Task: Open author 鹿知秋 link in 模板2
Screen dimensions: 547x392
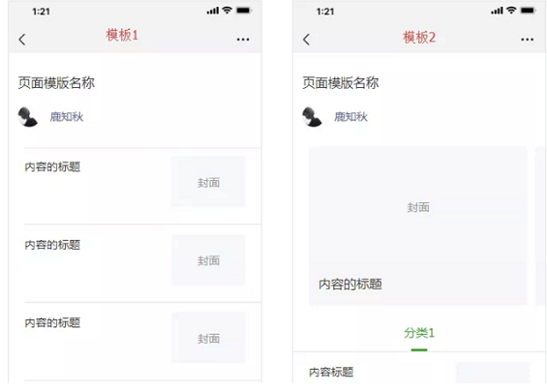Action: (350, 117)
